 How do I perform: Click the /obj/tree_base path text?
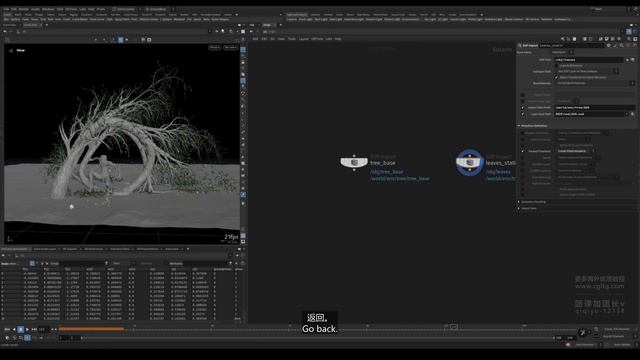click(387, 172)
